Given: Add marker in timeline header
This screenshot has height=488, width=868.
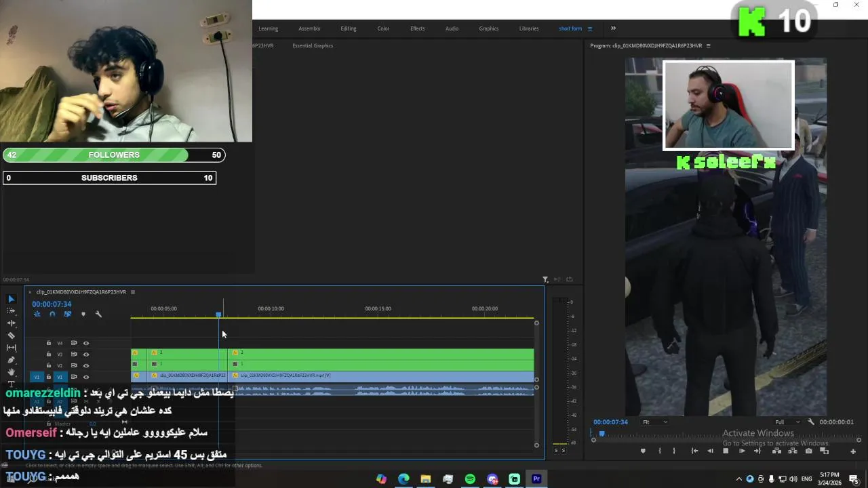Looking at the screenshot, I should [x=83, y=314].
